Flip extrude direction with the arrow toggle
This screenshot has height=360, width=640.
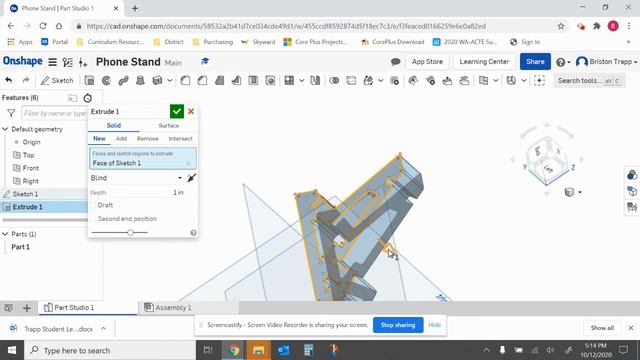191,178
